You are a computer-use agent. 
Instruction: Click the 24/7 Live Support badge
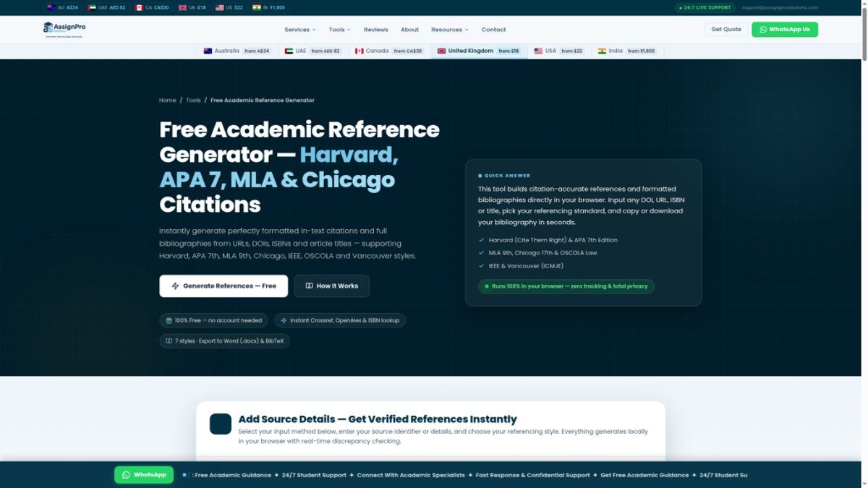click(x=705, y=7)
